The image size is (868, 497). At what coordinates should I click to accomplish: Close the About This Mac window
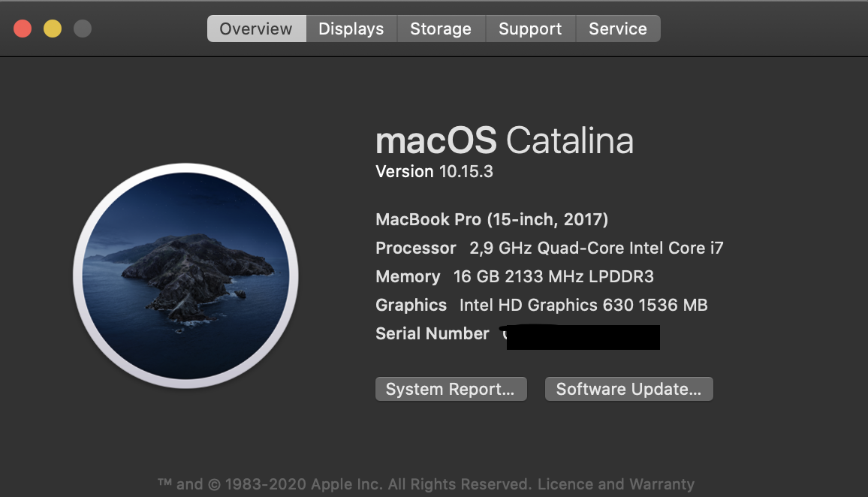pyautogui.click(x=23, y=29)
